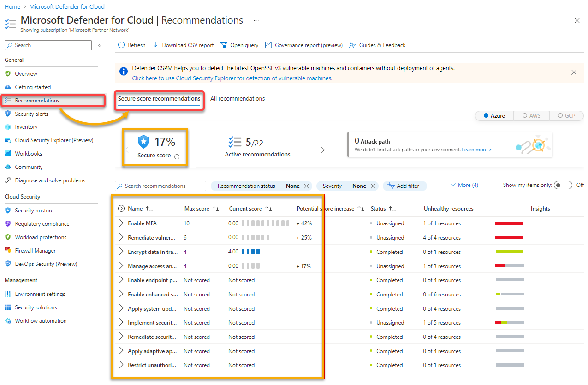Image resolution: width=588 pixels, height=385 pixels.
Task: Click the Home breadcrumb link
Action: (x=12, y=7)
